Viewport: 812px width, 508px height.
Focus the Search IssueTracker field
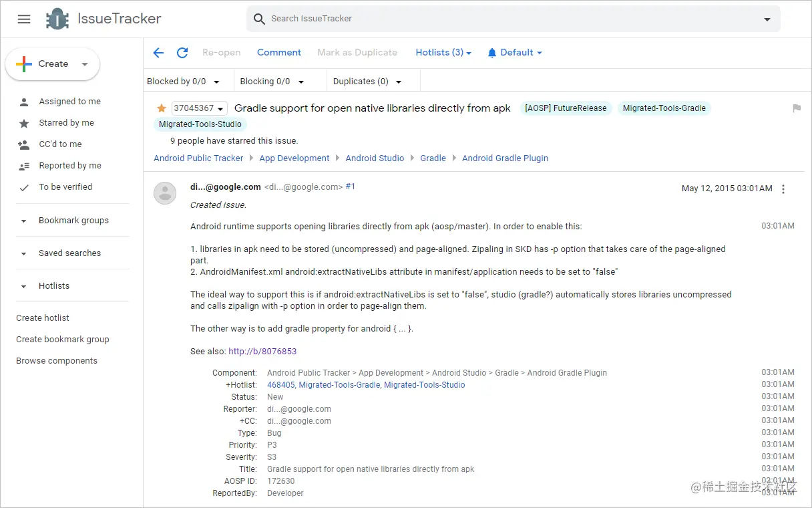[513, 19]
